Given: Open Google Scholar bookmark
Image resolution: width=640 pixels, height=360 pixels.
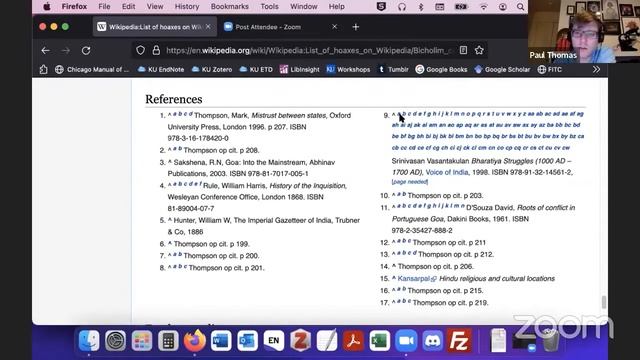Looking at the screenshot, I should (x=502, y=69).
